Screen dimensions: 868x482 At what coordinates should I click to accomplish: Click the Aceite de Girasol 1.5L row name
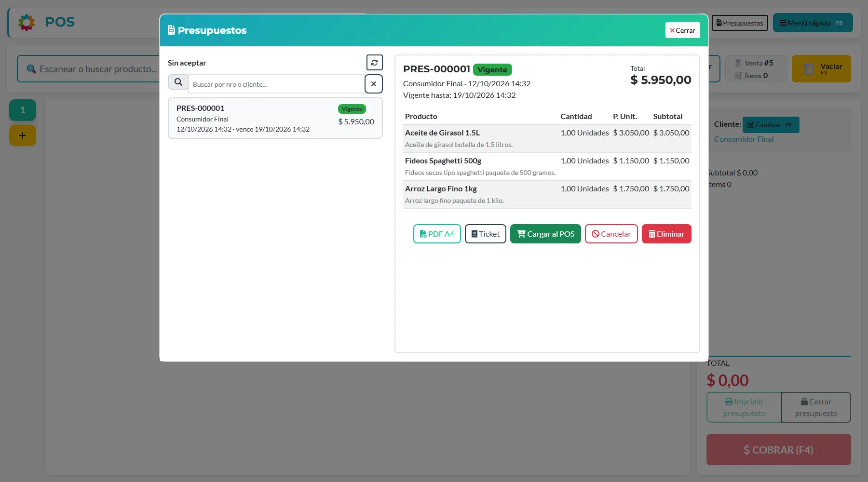coord(442,133)
